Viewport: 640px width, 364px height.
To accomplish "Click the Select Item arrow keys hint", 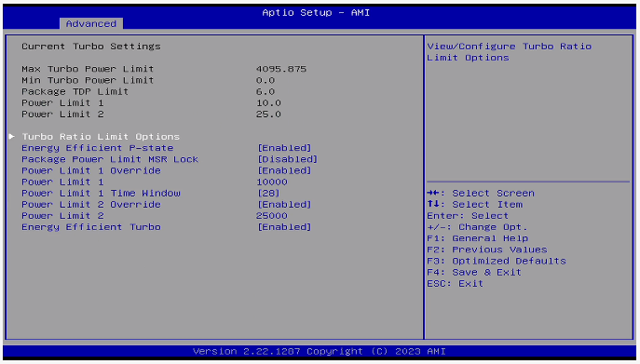I will (x=475, y=205).
